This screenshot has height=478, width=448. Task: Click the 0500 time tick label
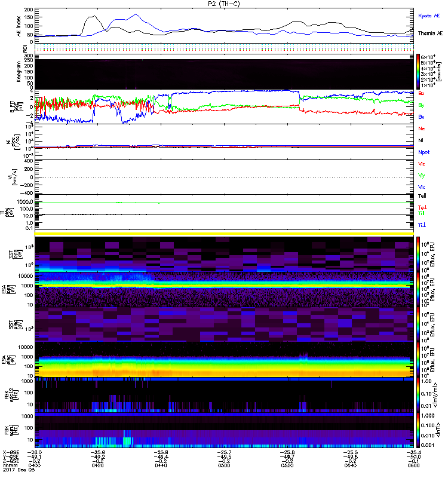point(224,465)
